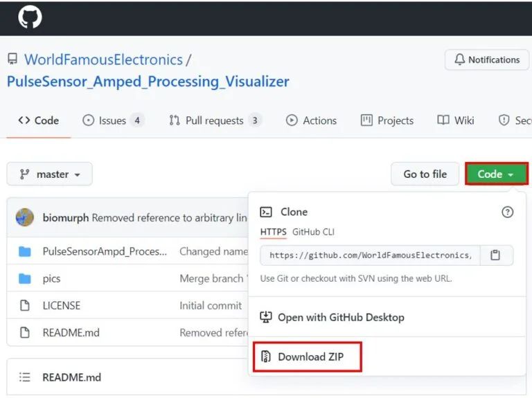532x398 pixels.
Task: Open the Wiki tab
Action: click(x=456, y=120)
